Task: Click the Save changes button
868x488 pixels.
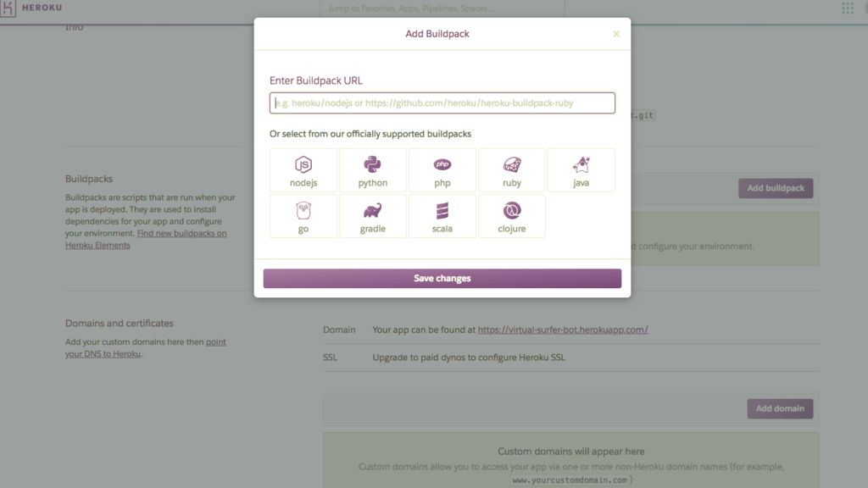Action: [442, 278]
